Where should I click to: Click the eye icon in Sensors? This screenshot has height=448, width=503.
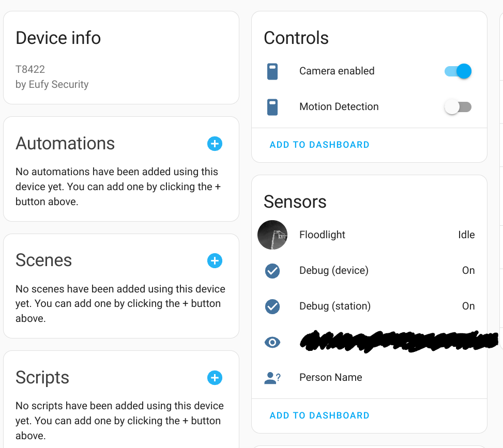click(x=272, y=342)
